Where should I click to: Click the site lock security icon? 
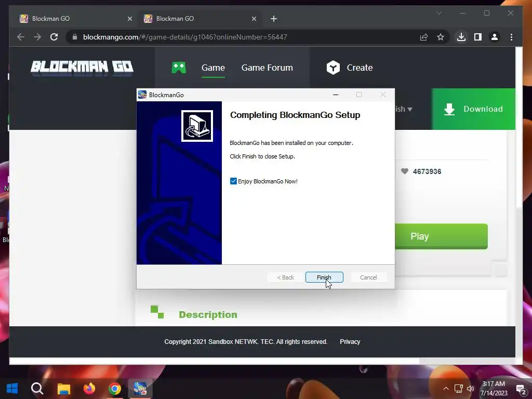tap(75, 37)
